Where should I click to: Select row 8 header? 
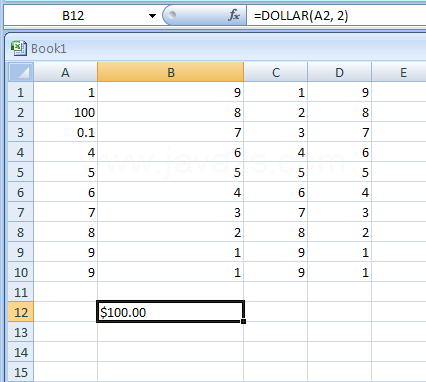tap(21, 232)
